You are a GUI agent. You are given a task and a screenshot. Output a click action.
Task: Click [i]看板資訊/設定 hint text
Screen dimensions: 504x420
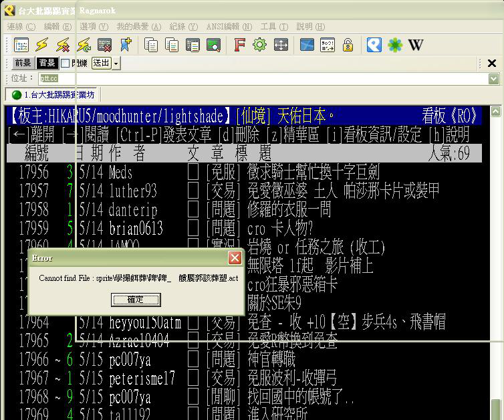374,134
